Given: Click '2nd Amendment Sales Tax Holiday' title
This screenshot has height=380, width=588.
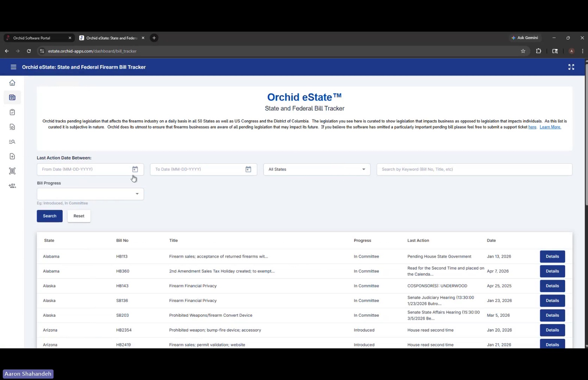Looking at the screenshot, I should (x=222, y=271).
